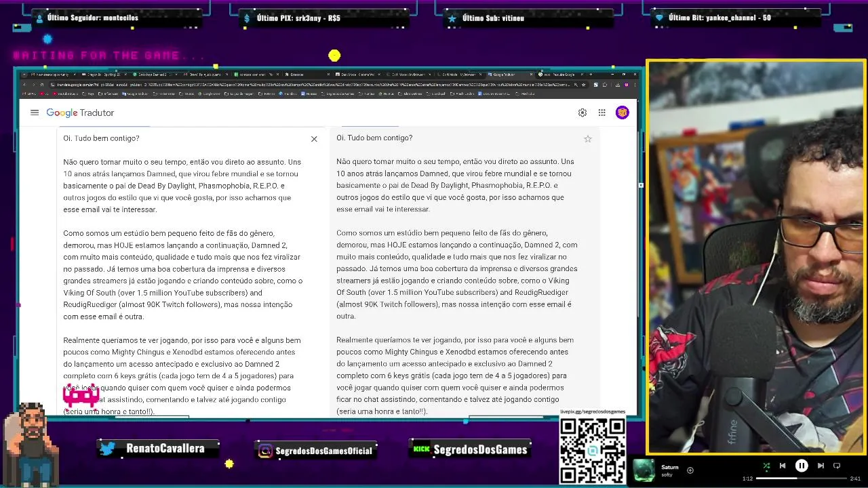Click the Kick SegredosDosGames label
Image resolution: width=868 pixels, height=488 pixels.
click(x=480, y=449)
